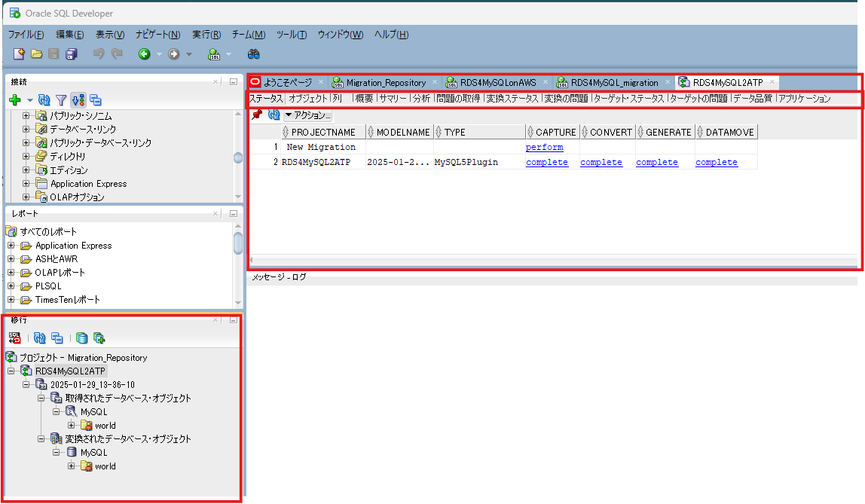Open the ツール menu
The height and width of the screenshot is (504, 865).
[x=292, y=34]
